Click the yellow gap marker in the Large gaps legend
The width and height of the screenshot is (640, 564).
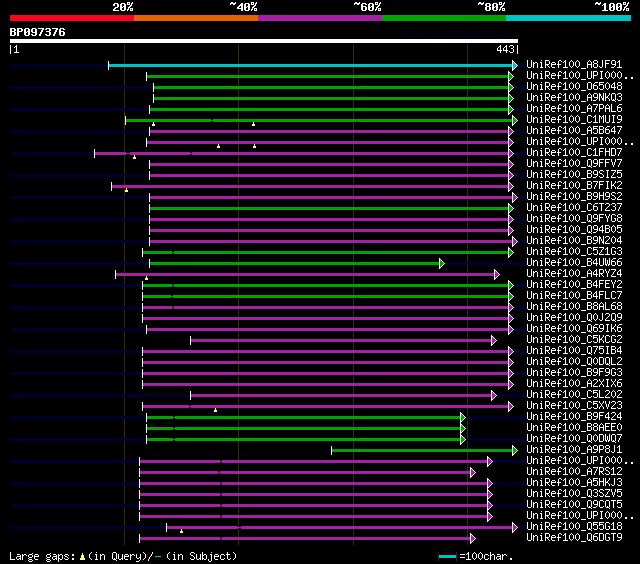click(82, 557)
